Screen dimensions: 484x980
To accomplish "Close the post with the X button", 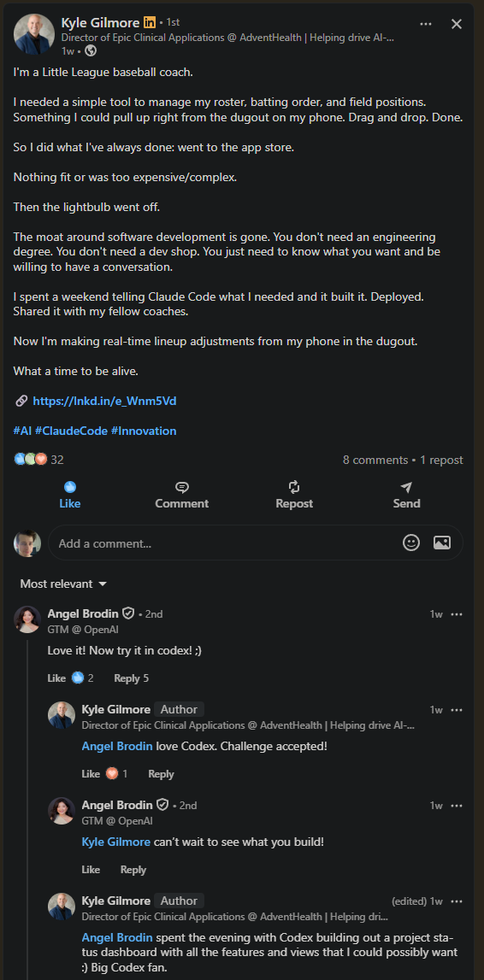I will coord(457,24).
